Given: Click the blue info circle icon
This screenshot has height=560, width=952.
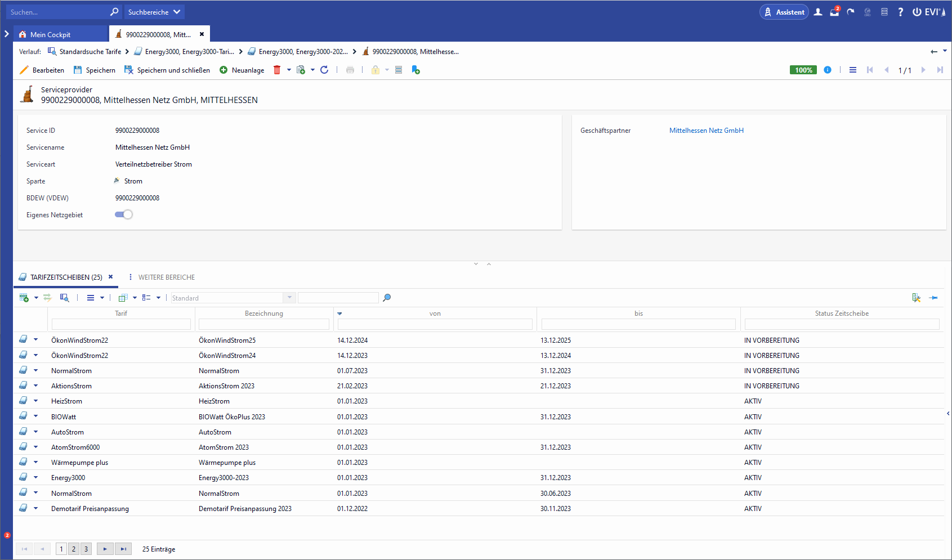Looking at the screenshot, I should pos(828,70).
